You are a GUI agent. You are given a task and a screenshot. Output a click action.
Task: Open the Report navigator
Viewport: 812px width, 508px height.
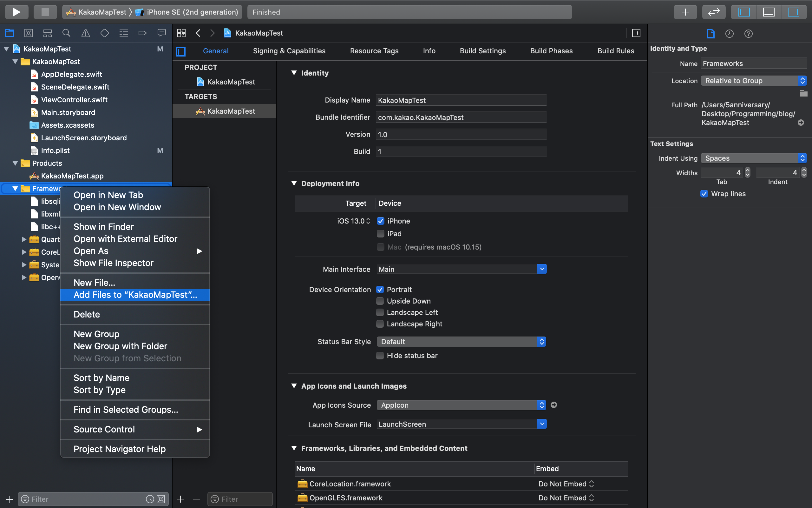162,33
